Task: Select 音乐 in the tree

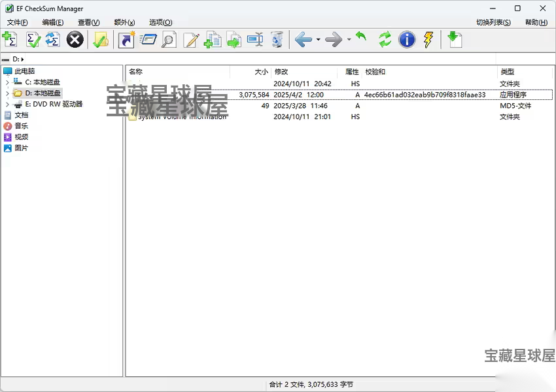Action: click(x=22, y=126)
